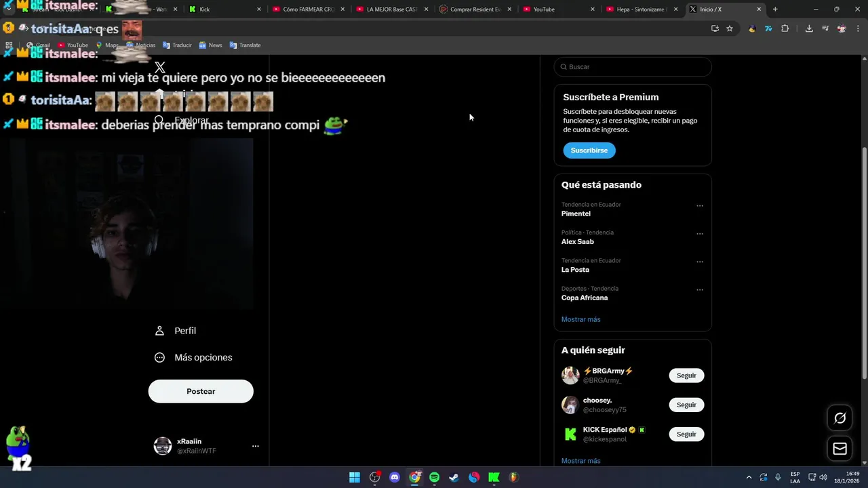Open the Windows Start menu
The width and height of the screenshot is (868, 488).
[355, 477]
